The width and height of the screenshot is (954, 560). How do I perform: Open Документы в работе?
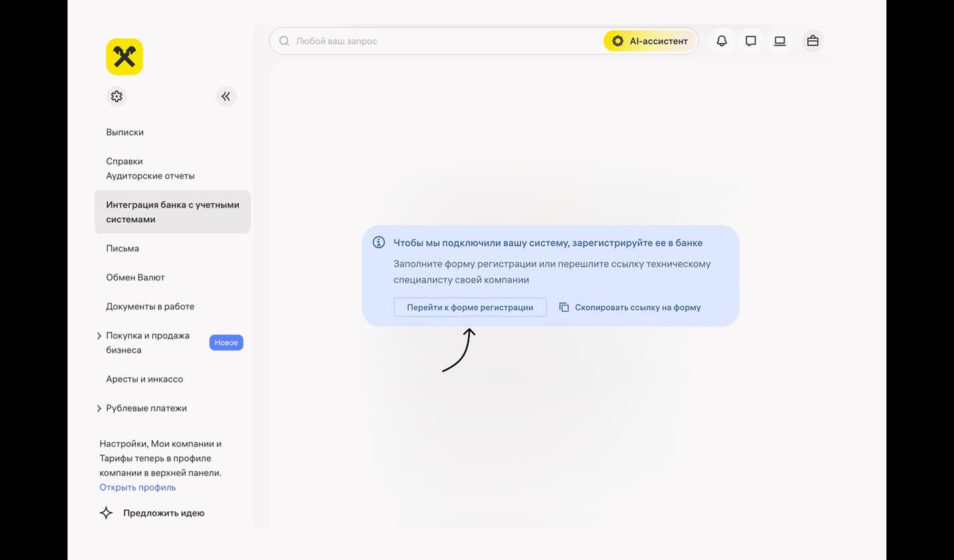pos(151,306)
